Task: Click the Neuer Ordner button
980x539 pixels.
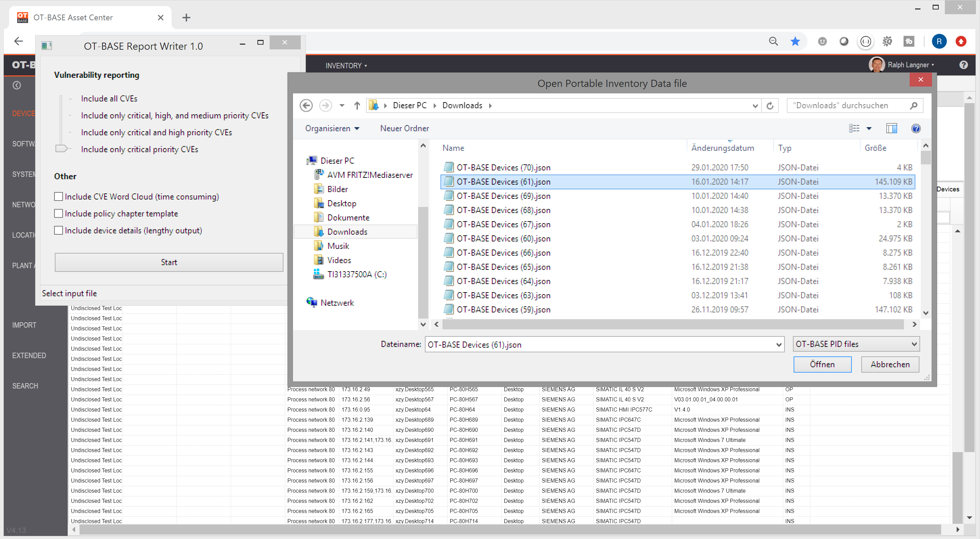Action: 404,128
